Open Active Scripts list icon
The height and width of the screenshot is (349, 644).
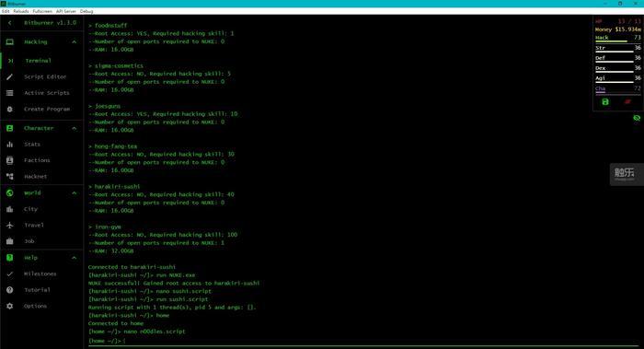click(x=10, y=93)
